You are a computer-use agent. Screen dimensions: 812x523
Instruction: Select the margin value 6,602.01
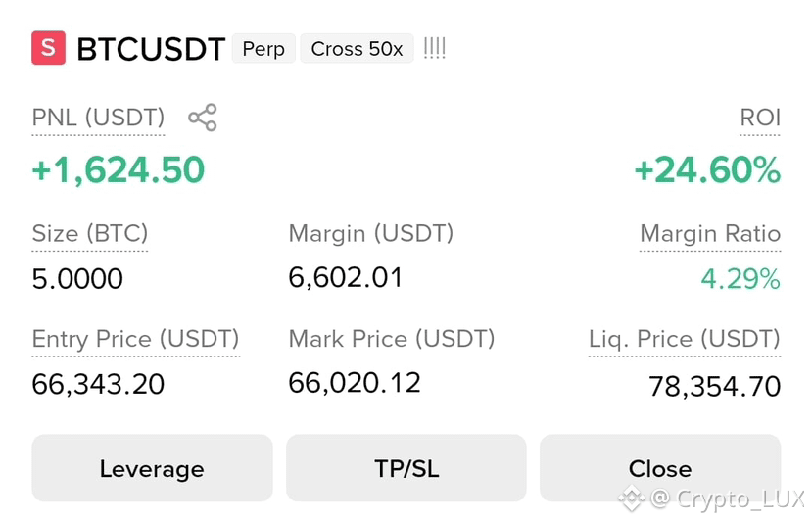(x=346, y=278)
